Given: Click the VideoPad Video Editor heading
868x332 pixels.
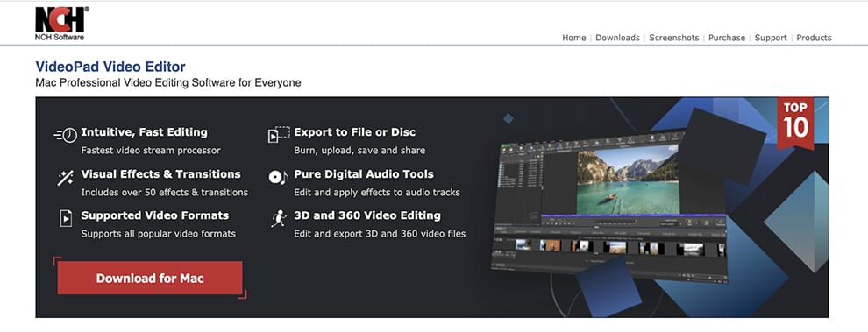Looking at the screenshot, I should [110, 67].
